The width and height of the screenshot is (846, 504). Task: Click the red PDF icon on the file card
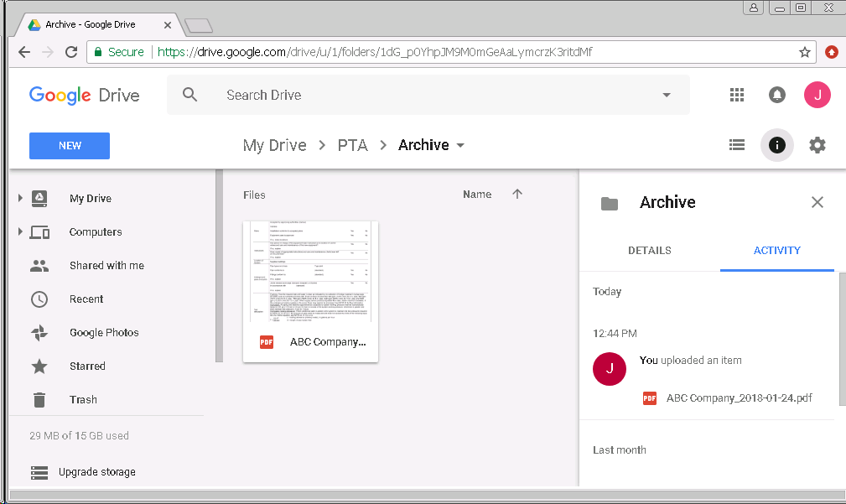point(266,341)
